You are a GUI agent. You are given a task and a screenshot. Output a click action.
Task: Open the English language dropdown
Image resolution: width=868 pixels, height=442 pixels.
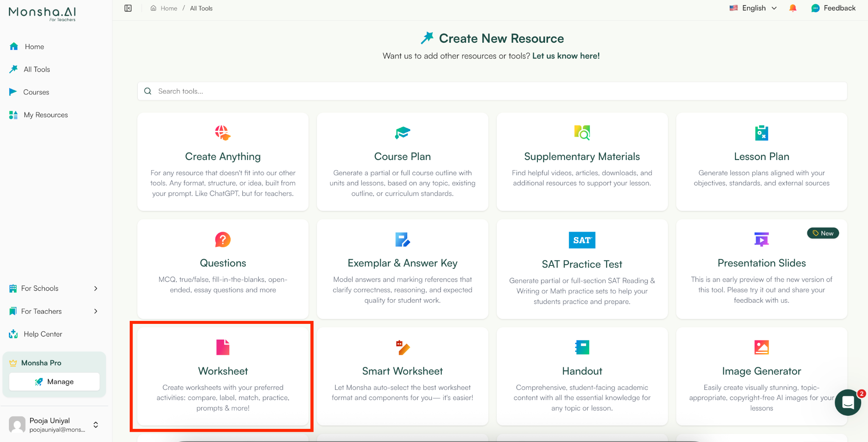[753, 8]
